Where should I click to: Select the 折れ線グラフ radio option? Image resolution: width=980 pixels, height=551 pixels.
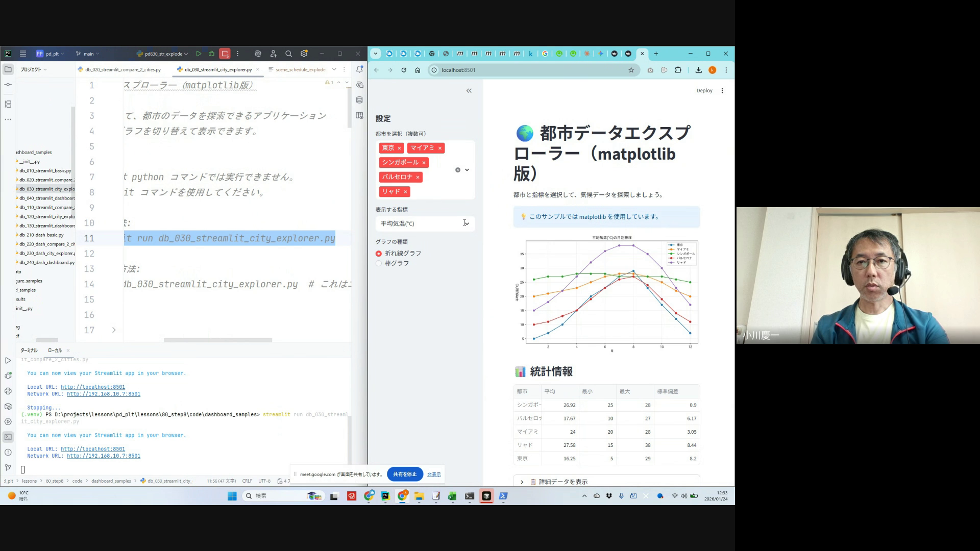[x=379, y=254]
